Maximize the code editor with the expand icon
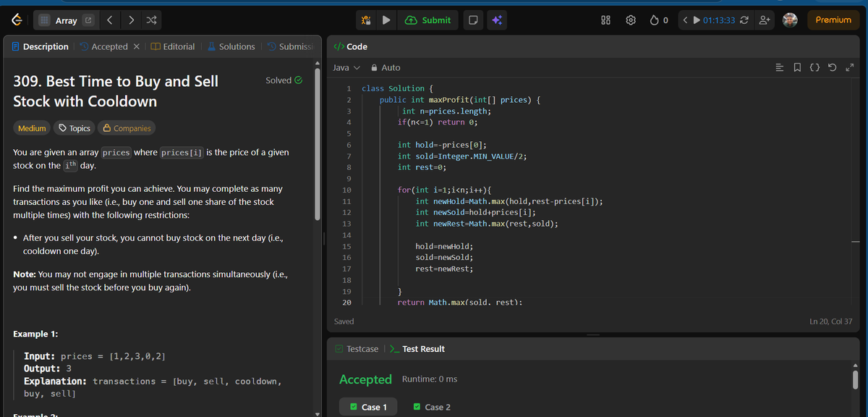This screenshot has height=417, width=868. (x=851, y=67)
